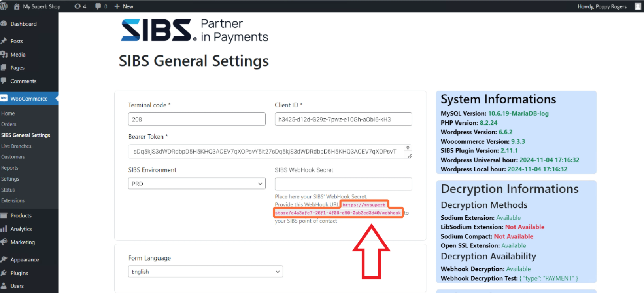The width and height of the screenshot is (644, 293).
Task: Click the webhook URL link text
Action: click(x=338, y=213)
